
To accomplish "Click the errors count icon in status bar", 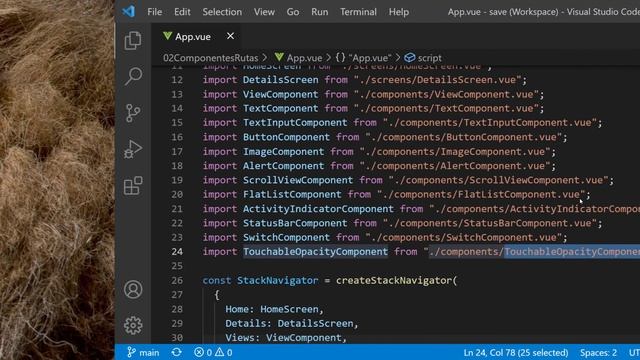I will [203, 352].
